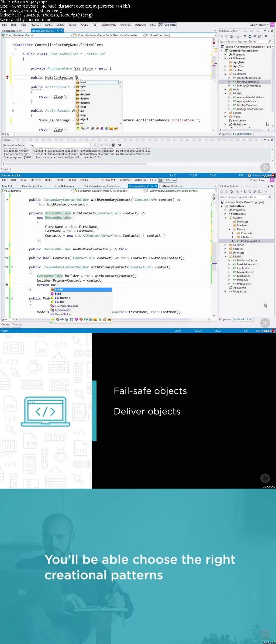Pin the HomeController.cs tab
The width and height of the screenshot is (276, 644).
[x=58, y=31]
